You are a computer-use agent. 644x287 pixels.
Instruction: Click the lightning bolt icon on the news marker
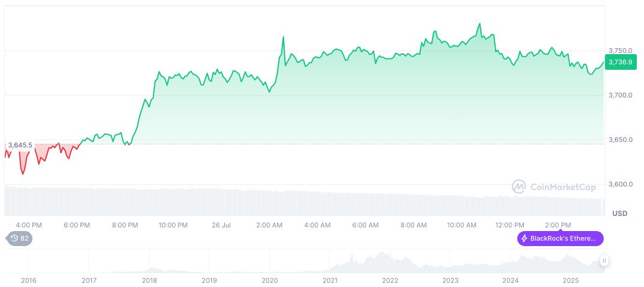(524, 239)
